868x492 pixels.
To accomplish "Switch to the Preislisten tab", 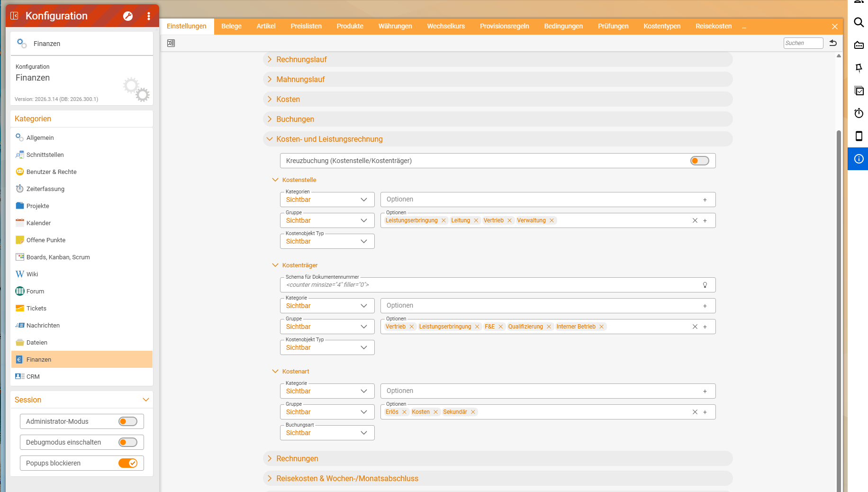I will click(306, 26).
